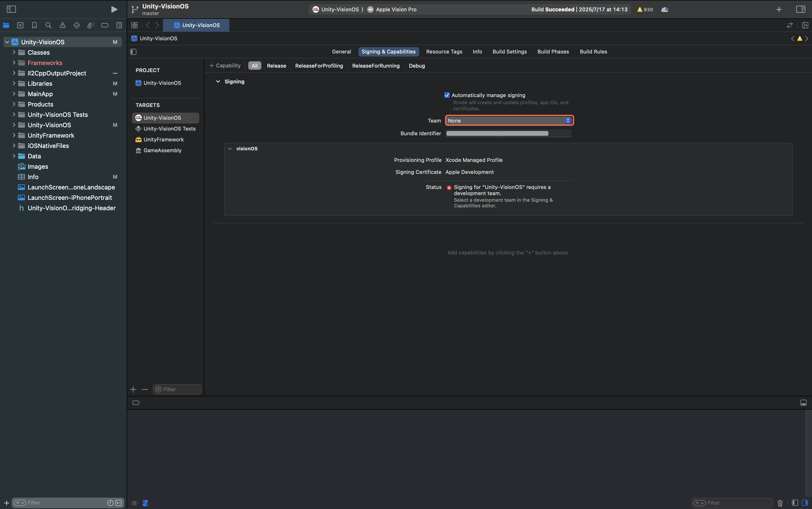Open the Library with plus button
The image size is (812, 509).
779,9
